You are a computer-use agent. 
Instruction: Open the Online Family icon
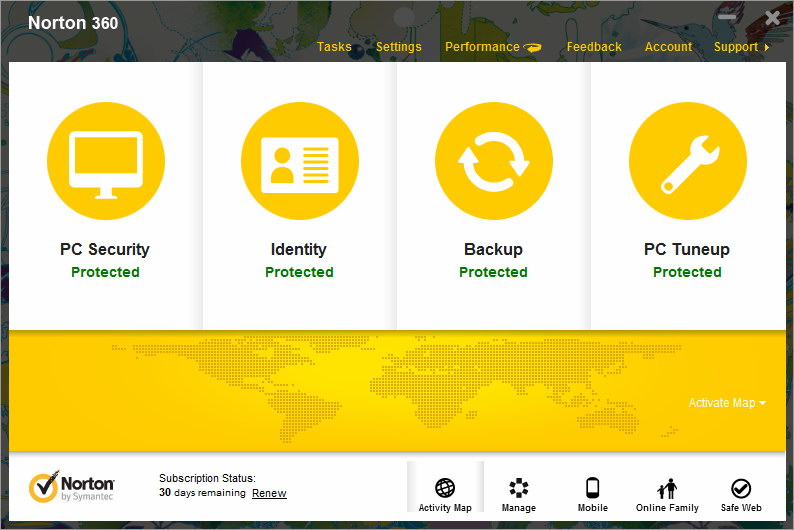[667, 488]
